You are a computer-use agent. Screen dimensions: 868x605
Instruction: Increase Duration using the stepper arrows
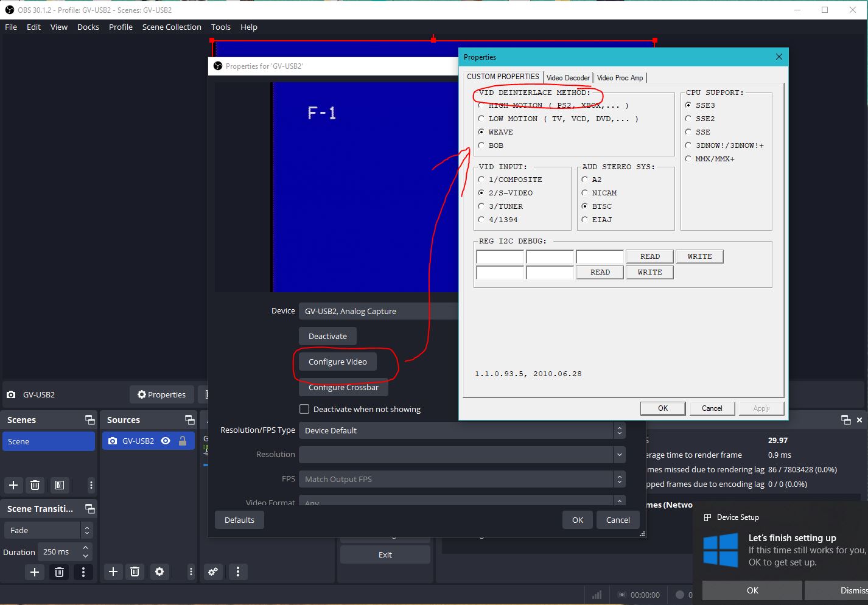click(86, 548)
